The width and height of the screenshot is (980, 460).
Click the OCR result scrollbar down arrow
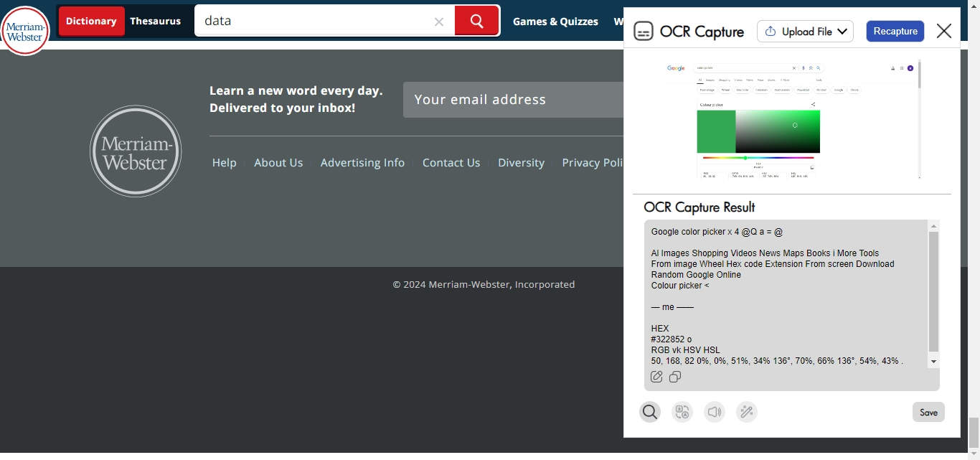(933, 362)
